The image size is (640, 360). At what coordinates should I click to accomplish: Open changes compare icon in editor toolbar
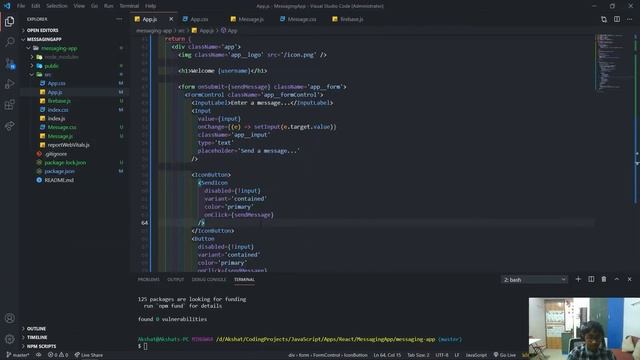pyautogui.click(x=604, y=19)
